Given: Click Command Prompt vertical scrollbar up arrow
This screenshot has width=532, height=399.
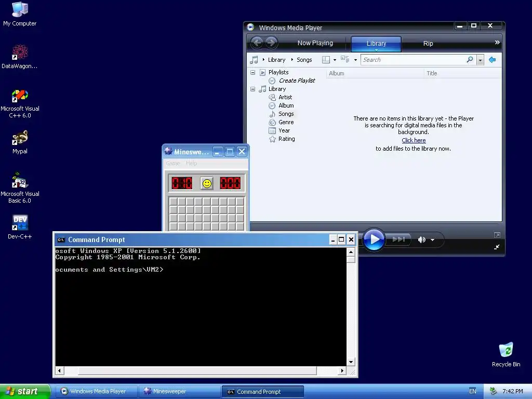Looking at the screenshot, I should 351,252.
